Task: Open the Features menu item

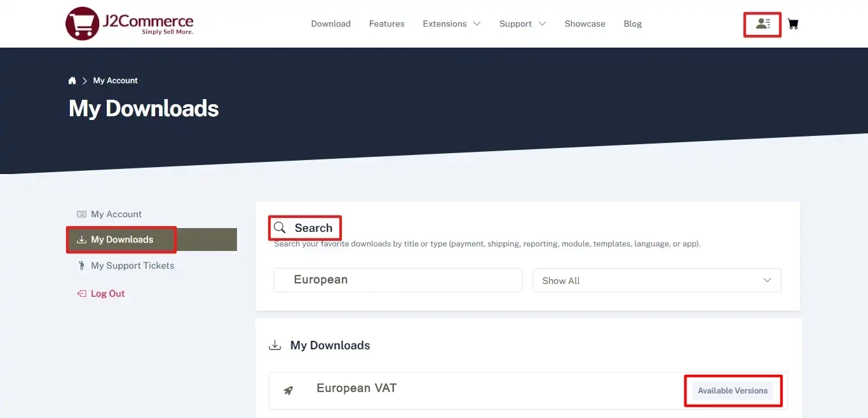Action: click(x=387, y=24)
